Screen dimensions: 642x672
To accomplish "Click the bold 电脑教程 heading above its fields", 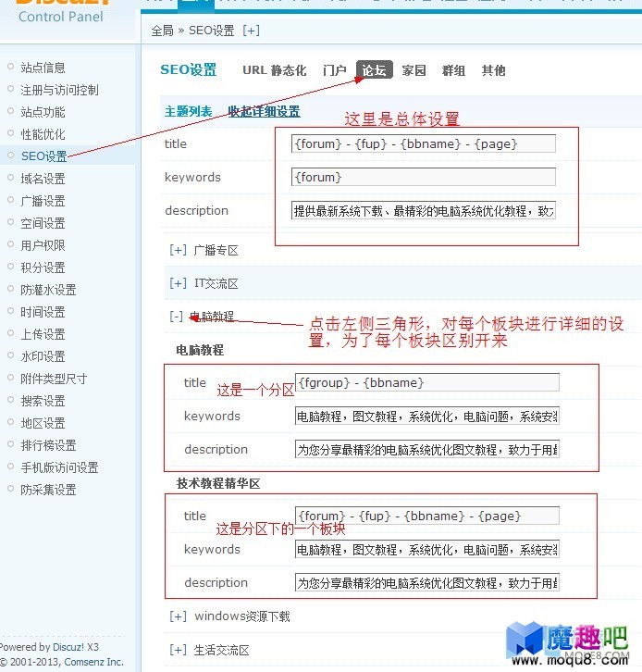I will point(200,350).
